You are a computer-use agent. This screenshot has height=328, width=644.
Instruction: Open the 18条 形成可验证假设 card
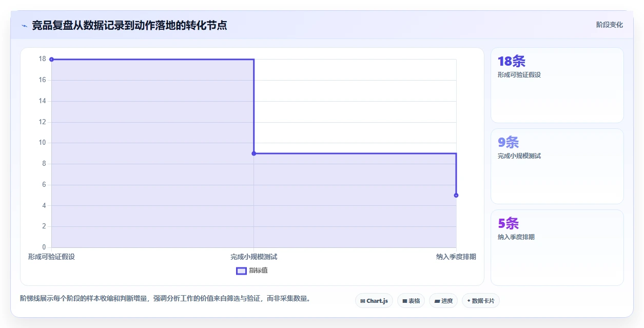[x=557, y=85]
